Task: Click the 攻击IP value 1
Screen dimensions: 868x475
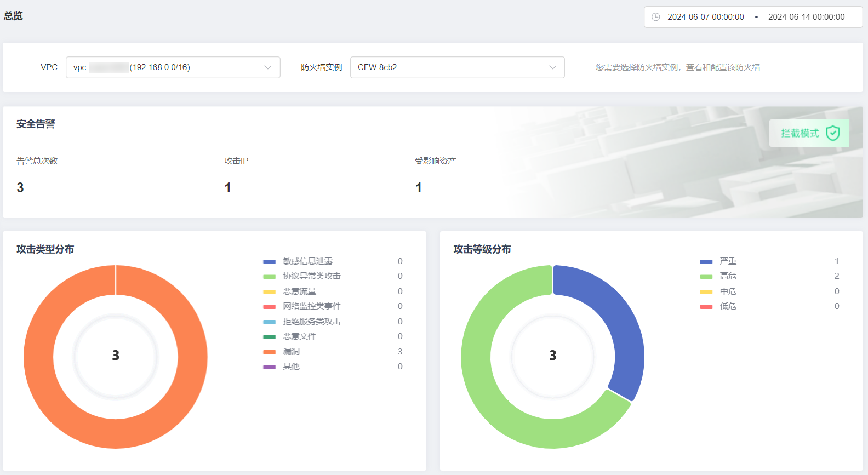Action: tap(228, 188)
